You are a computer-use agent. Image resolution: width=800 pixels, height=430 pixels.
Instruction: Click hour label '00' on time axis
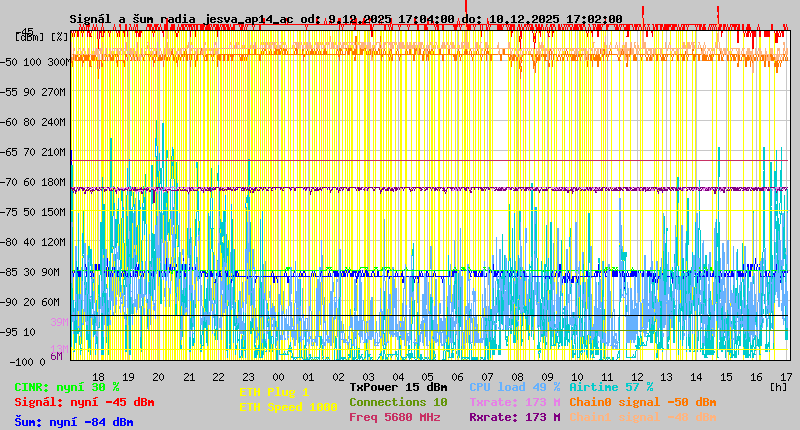pyautogui.click(x=278, y=377)
